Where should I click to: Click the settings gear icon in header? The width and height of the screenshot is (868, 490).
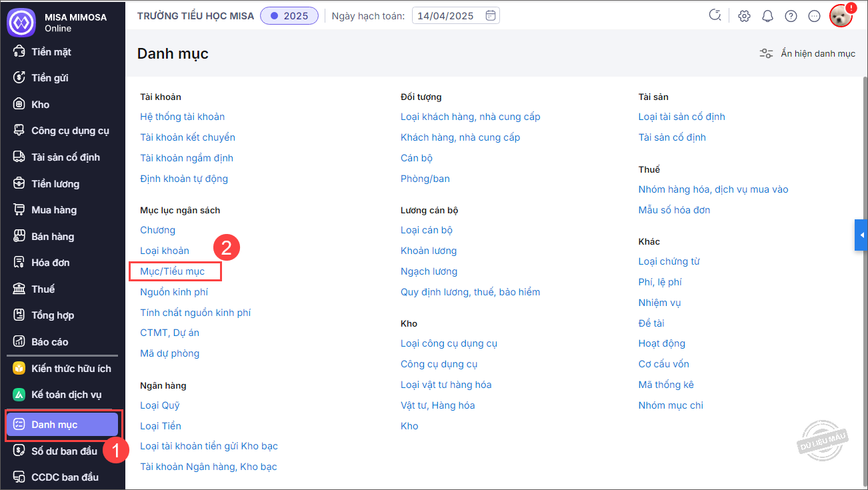tap(744, 16)
